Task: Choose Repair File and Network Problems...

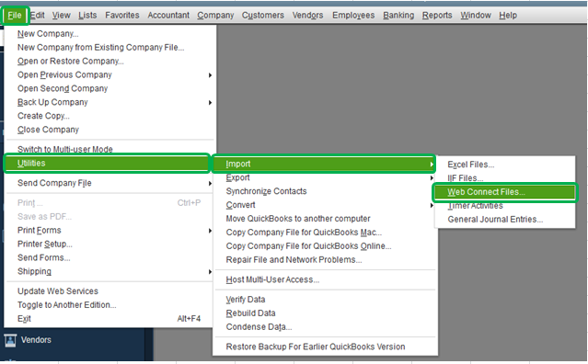Action: [x=325, y=260]
